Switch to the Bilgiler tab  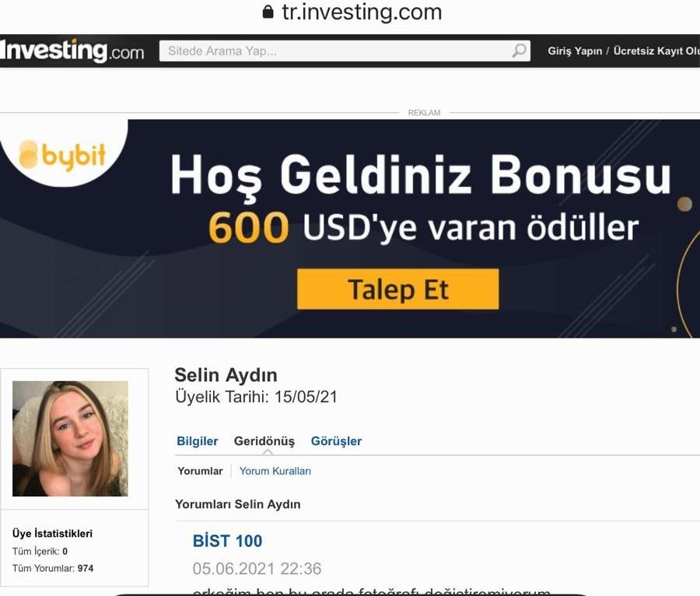coord(198,441)
